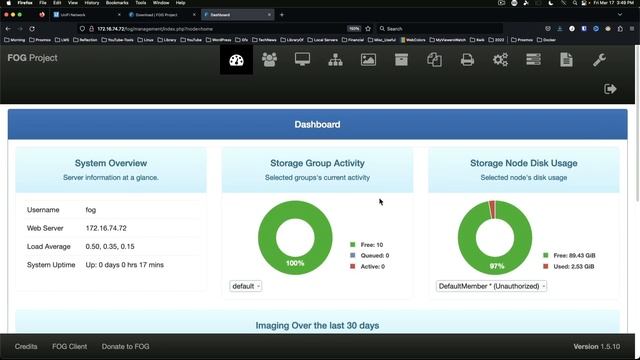Click the 100% zoom level badge
The width and height of the screenshot is (640, 360).
pos(354,29)
